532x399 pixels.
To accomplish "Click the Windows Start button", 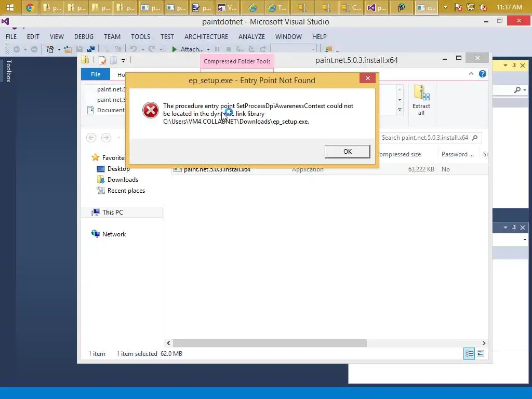I will pos(10,7).
